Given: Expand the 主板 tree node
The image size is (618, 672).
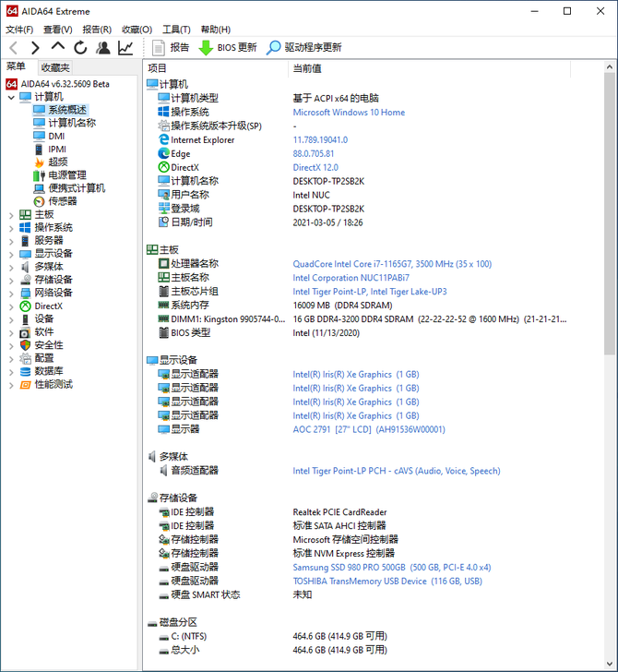Looking at the screenshot, I should click(x=10, y=214).
